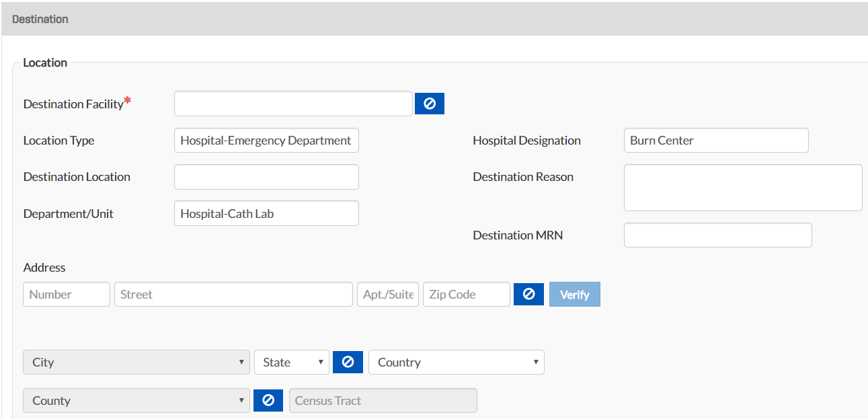Select the Location Type field
This screenshot has width=868, height=419.
(x=266, y=141)
